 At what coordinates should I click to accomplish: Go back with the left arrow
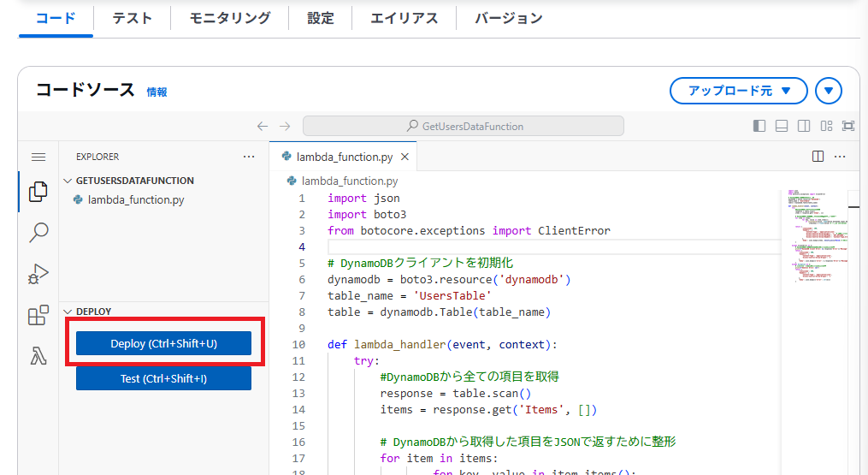pos(263,127)
